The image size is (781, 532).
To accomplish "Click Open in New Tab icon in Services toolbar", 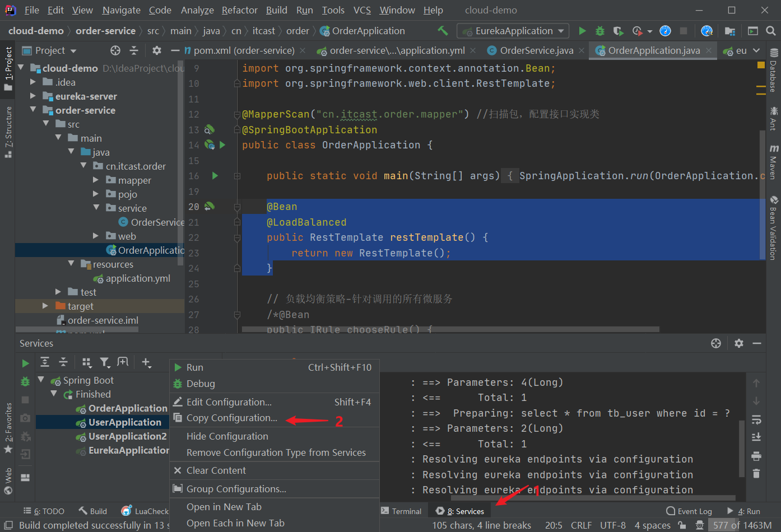I will 123,362.
